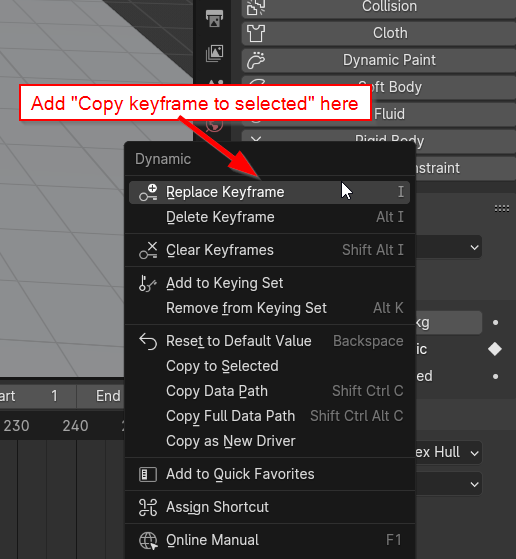Select Assign Shortcut entry
The width and height of the screenshot is (516, 559).
pyautogui.click(x=269, y=507)
